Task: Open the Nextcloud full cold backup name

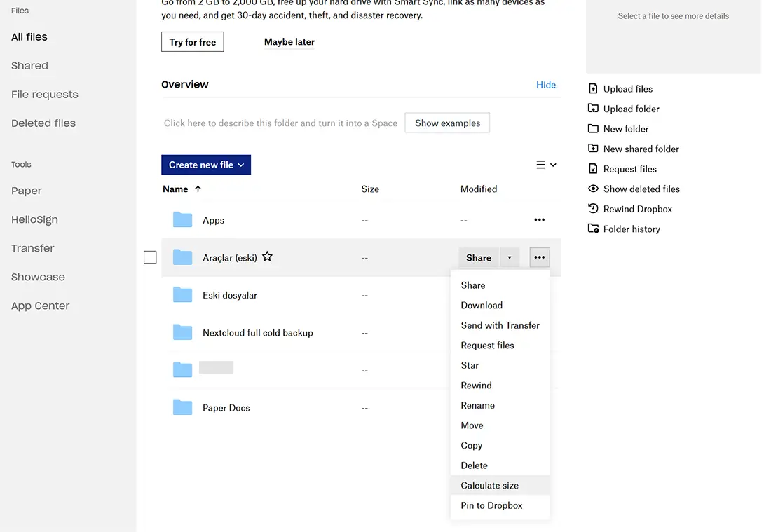Action: click(x=258, y=333)
